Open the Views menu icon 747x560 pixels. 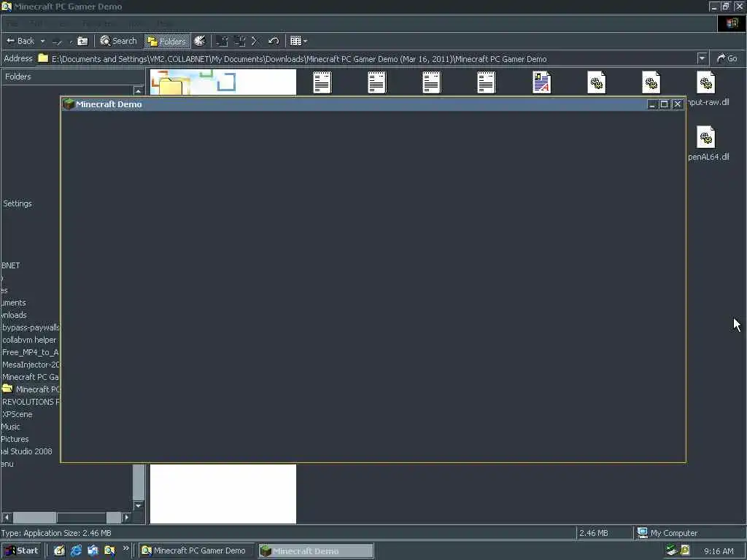pos(296,41)
